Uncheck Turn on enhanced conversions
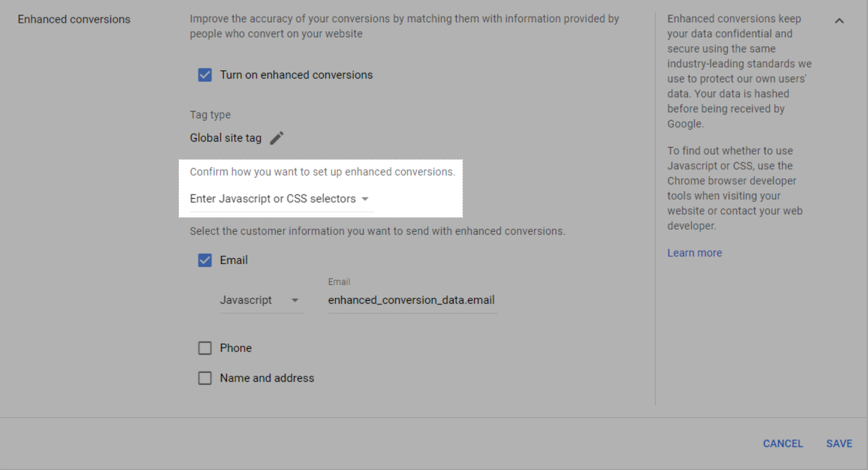The image size is (868, 470). coord(205,75)
